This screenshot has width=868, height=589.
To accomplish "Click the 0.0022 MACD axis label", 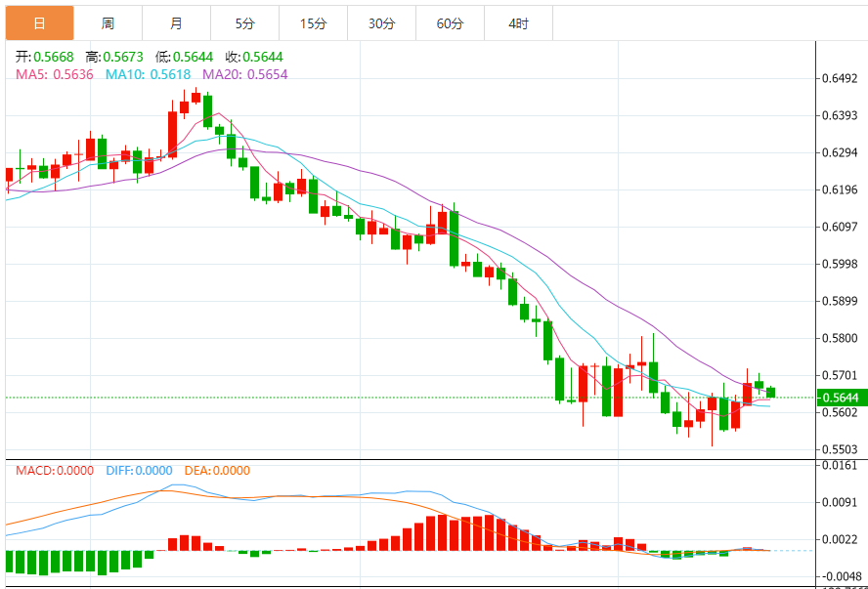I will point(840,540).
